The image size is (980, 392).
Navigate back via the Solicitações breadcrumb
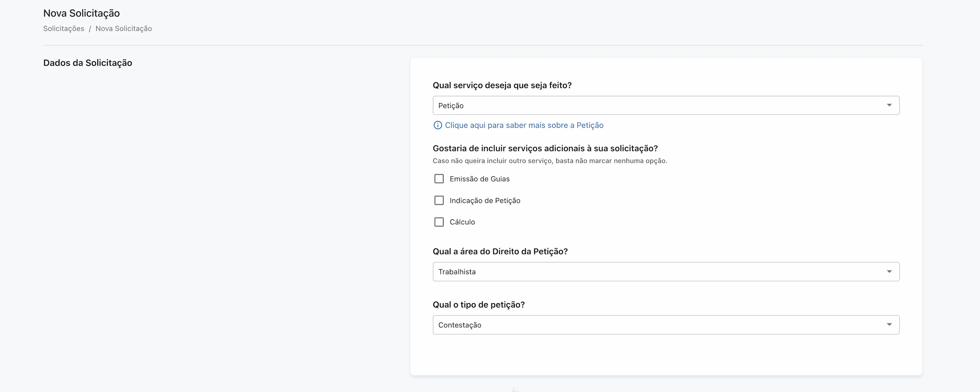pyautogui.click(x=64, y=28)
